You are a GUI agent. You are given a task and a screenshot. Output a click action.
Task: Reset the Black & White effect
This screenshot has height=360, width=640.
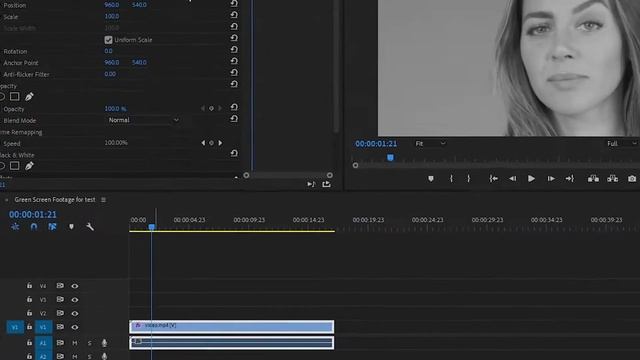[x=234, y=153]
